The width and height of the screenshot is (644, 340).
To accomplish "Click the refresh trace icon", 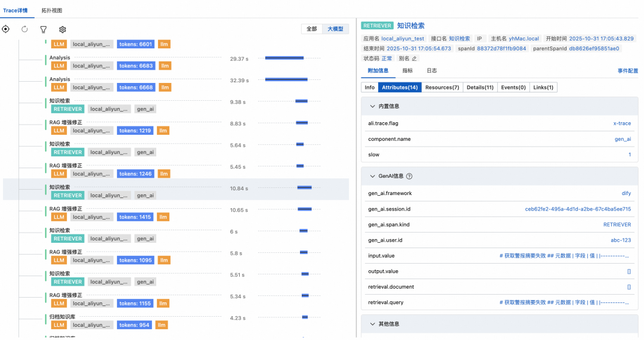I will (24, 29).
